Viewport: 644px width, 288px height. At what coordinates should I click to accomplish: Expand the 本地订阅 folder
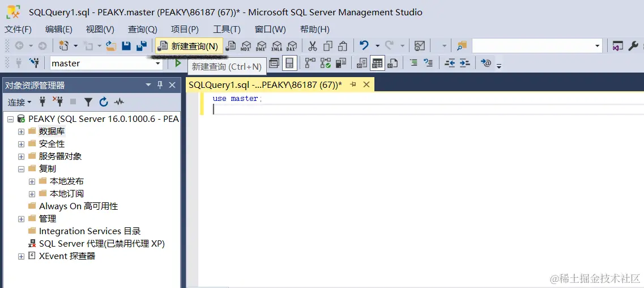click(32, 194)
